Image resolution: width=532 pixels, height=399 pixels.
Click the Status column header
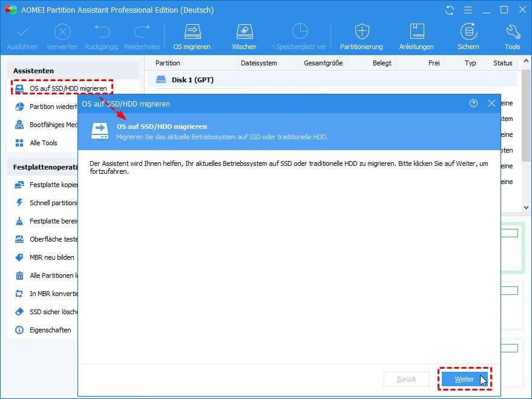click(503, 63)
